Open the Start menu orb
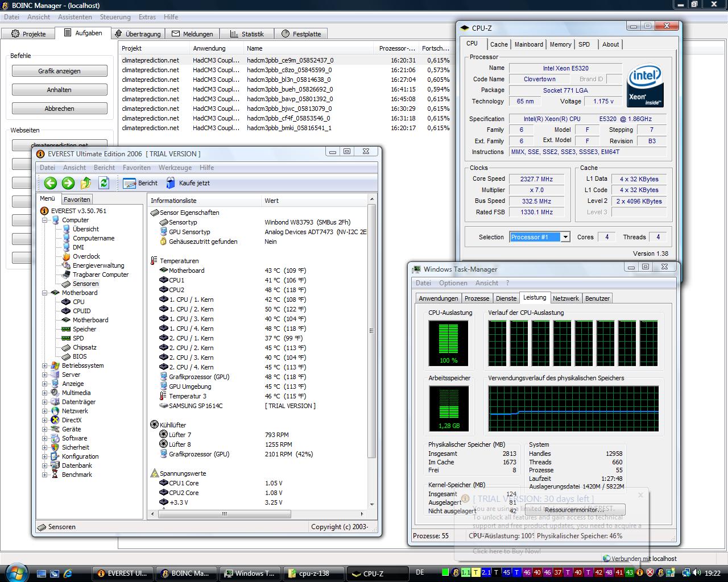Viewport: 728px width, 582px height. point(16,572)
